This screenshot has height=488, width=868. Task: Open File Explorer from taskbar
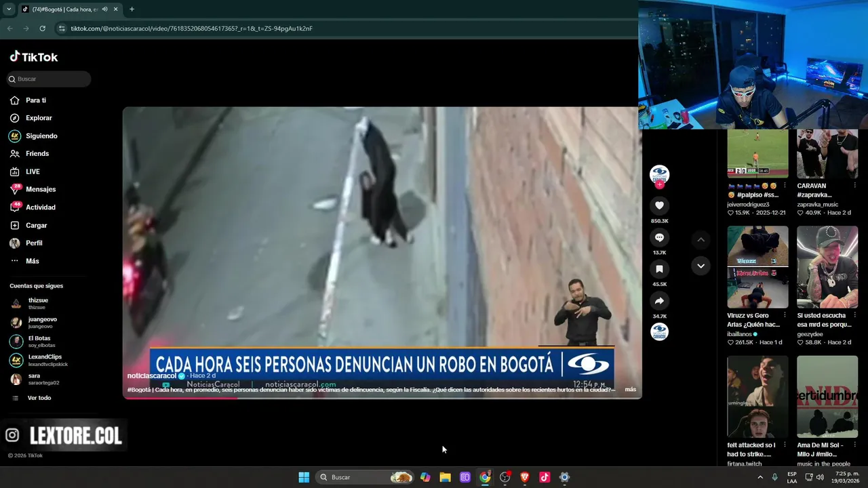(x=445, y=477)
